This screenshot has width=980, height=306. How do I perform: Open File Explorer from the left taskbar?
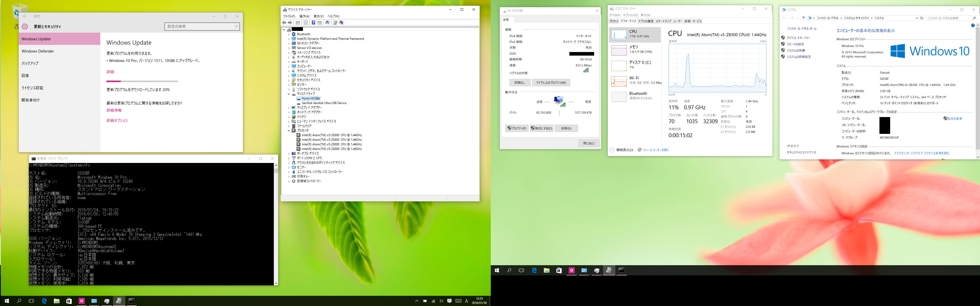click(x=56, y=301)
